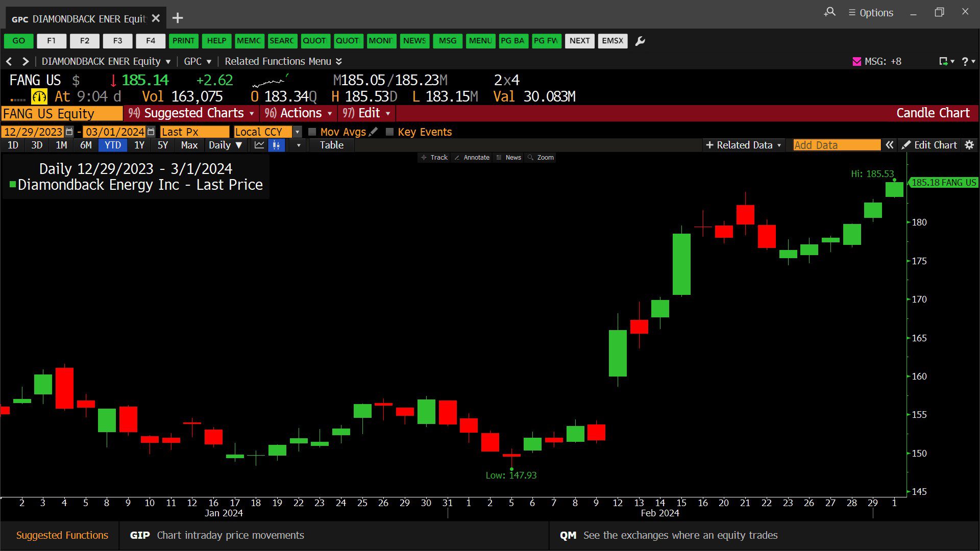Expand the chart type options arrow
Screen dimensions: 980x551
(299, 145)
